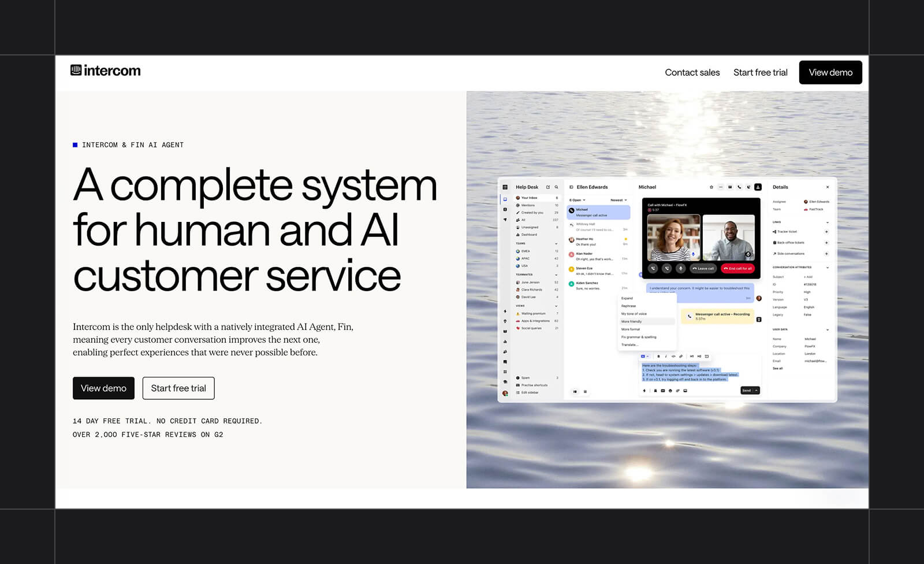Viewport: 924px width, 564px height.
Task: Click the Intercom logo
Action: (x=105, y=70)
